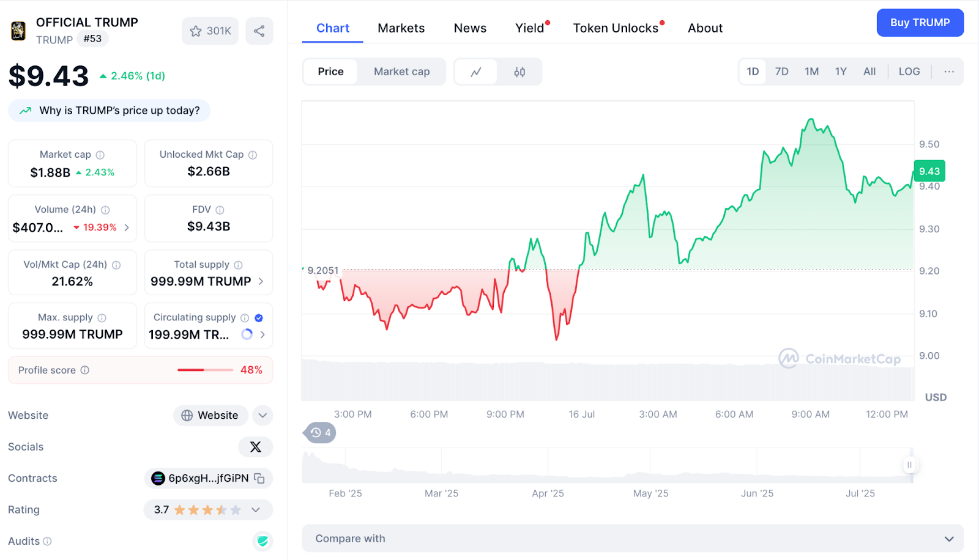Click the trend icon in price explanation
The height and width of the screenshot is (560, 979).
coord(26,111)
